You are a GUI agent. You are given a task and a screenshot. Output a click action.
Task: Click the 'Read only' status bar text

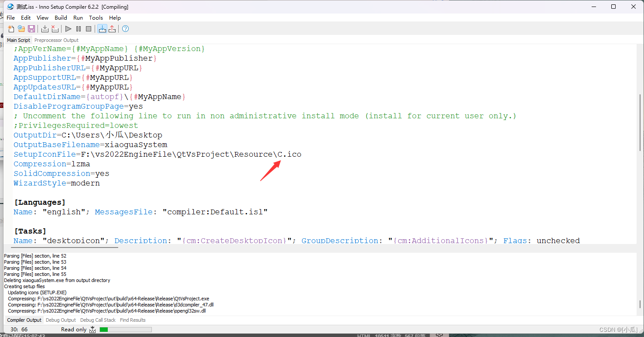click(x=74, y=330)
